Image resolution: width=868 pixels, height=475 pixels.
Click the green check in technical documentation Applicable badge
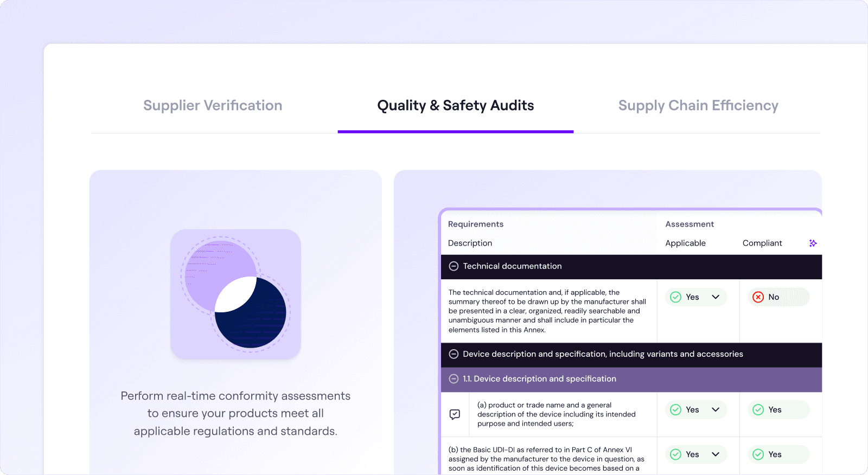click(675, 297)
